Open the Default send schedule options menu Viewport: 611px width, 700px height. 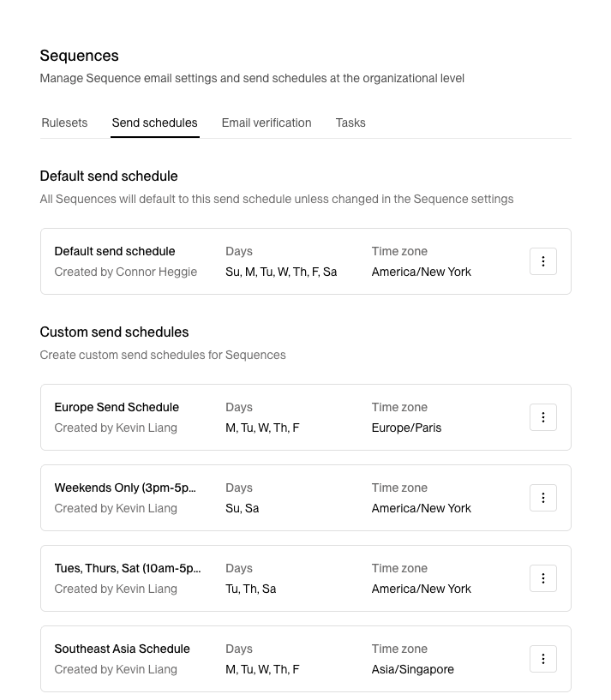[x=543, y=261]
